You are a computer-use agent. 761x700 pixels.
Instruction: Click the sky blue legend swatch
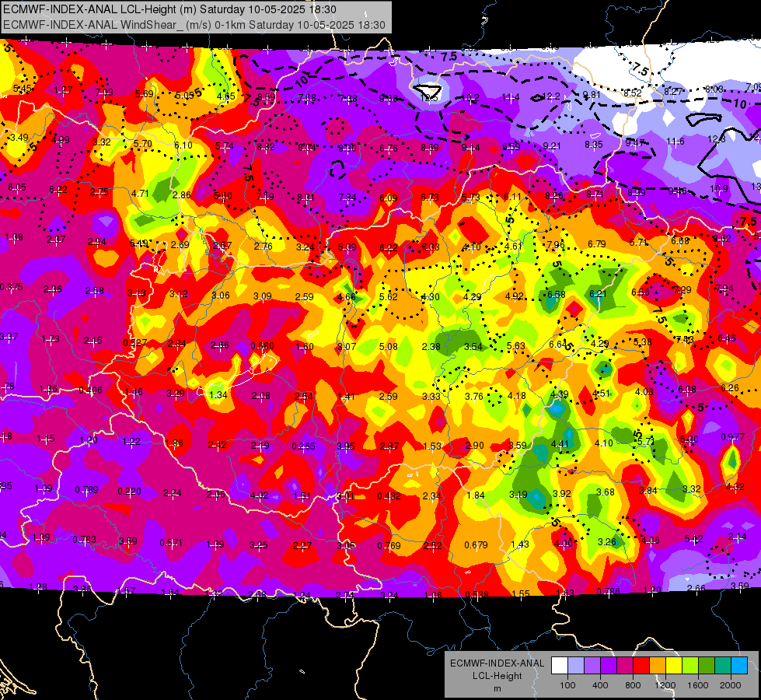pyautogui.click(x=740, y=666)
